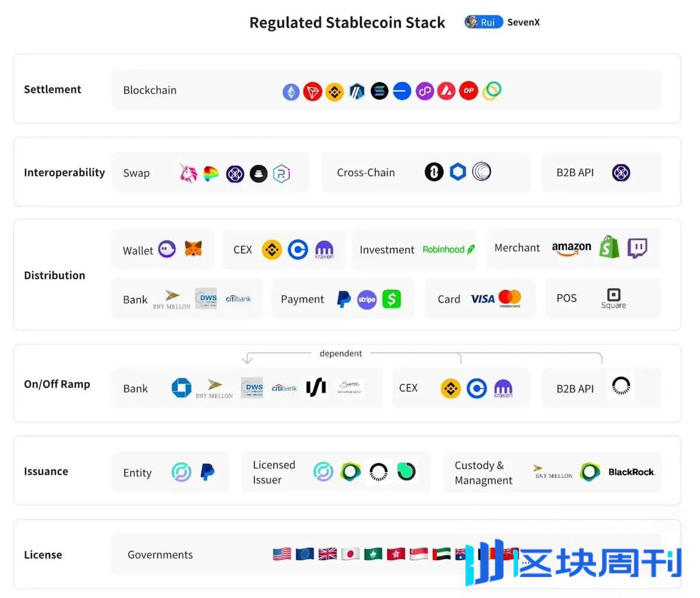This screenshot has height=598, width=700.
Task: Click the Raydium hexagon R logo
Action: click(x=282, y=173)
